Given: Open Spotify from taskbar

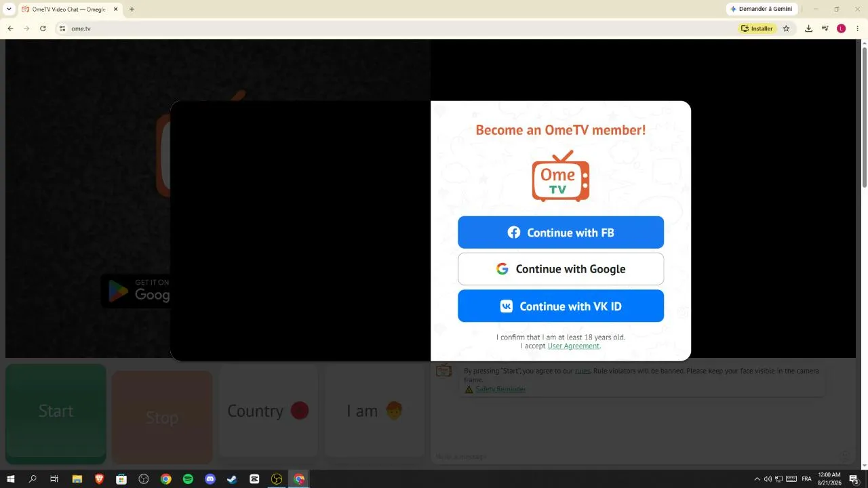Looking at the screenshot, I should (188, 479).
